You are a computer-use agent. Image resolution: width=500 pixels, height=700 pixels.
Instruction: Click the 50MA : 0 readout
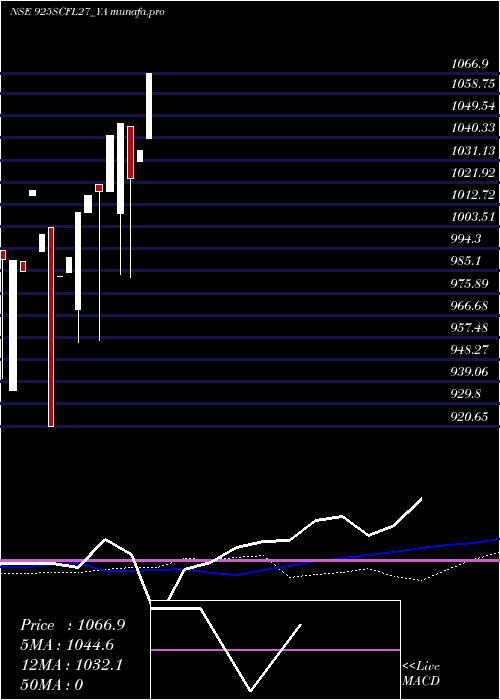point(52,685)
